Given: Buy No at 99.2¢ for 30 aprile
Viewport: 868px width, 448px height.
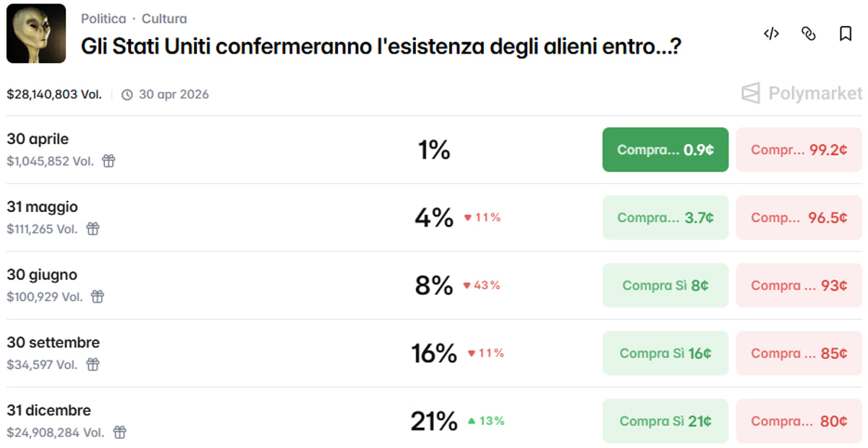Looking at the screenshot, I should (799, 150).
